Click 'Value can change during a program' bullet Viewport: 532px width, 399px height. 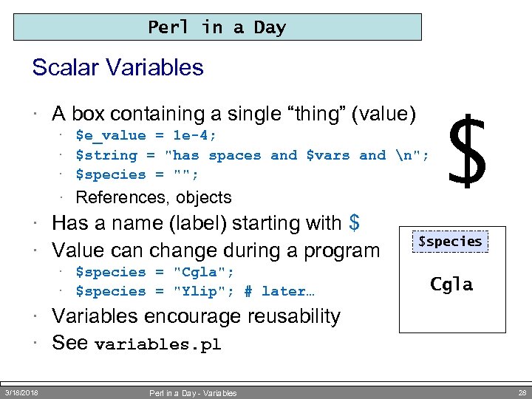point(215,250)
